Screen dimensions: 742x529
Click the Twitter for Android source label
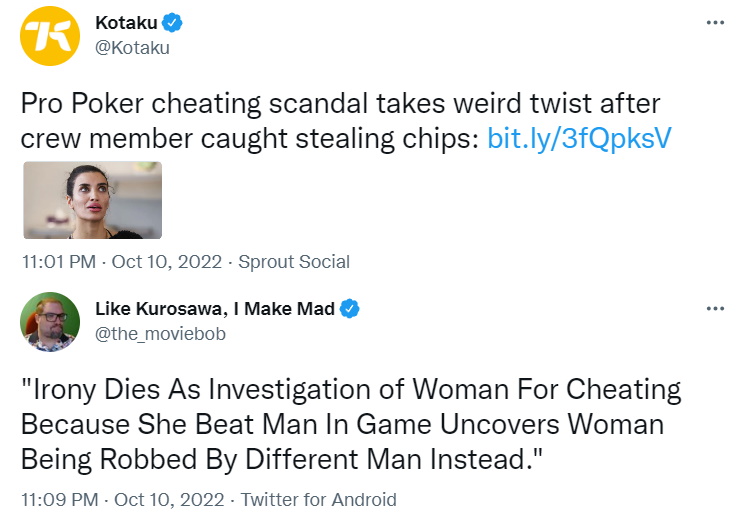click(x=319, y=500)
